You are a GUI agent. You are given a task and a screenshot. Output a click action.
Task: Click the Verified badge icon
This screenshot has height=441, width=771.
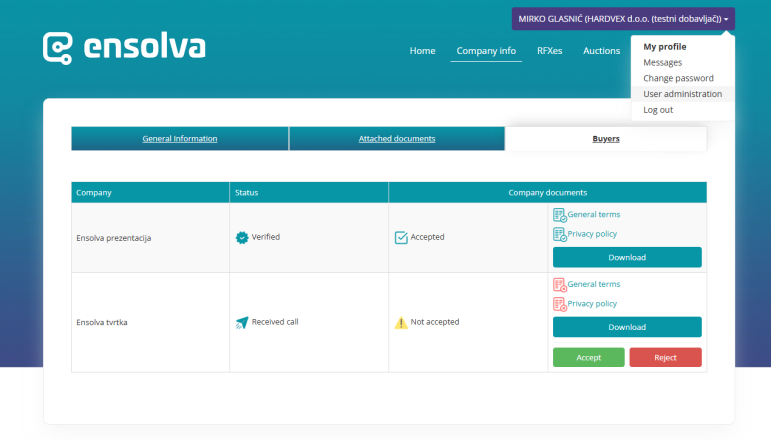[x=241, y=238]
